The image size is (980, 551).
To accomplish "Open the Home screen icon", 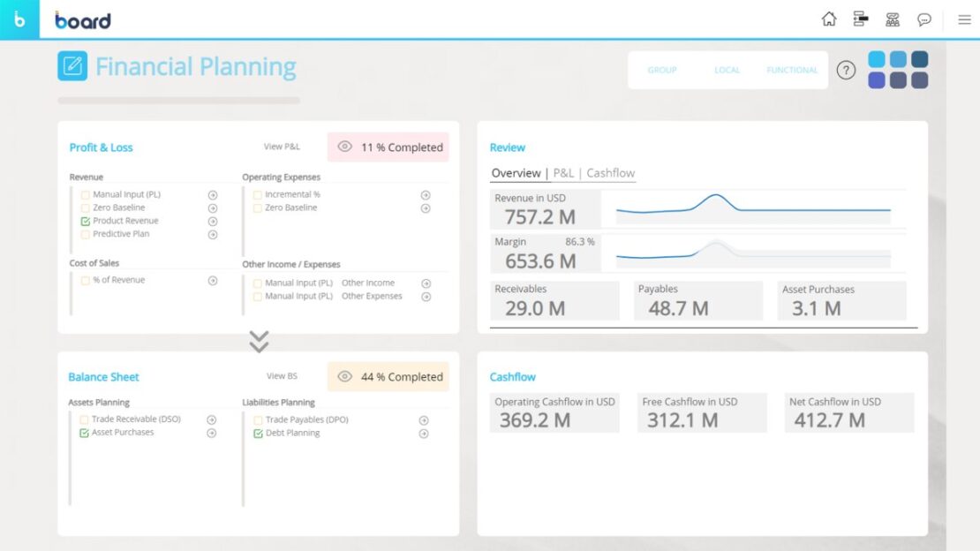I will point(828,19).
